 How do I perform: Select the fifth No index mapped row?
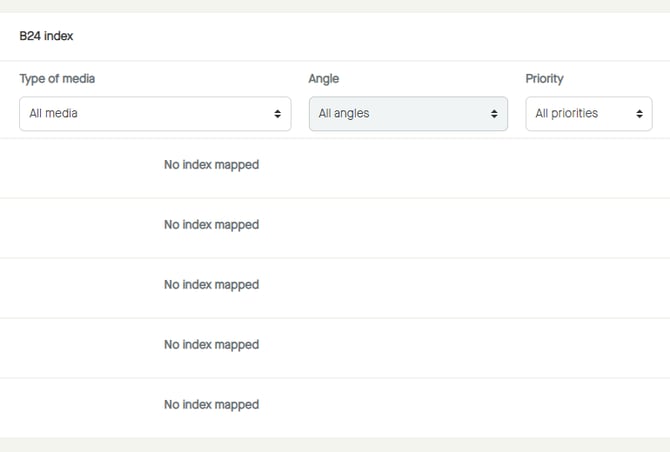211,405
